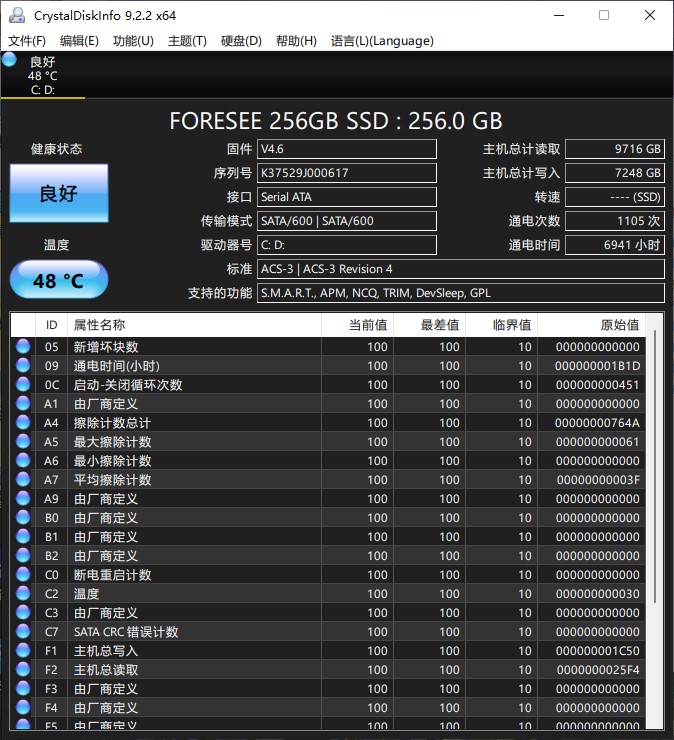Click the status orb in row 05 新增坏块数
Image resolution: width=674 pixels, height=740 pixels.
coord(23,346)
